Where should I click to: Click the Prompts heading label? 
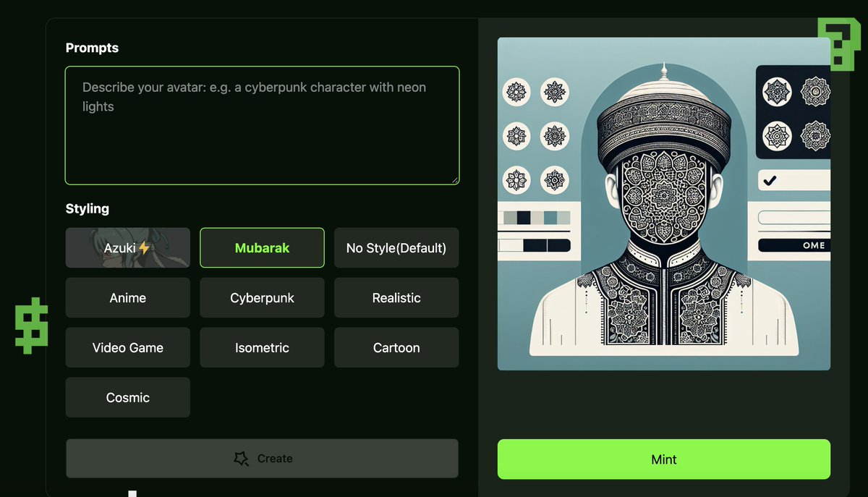[x=92, y=48]
